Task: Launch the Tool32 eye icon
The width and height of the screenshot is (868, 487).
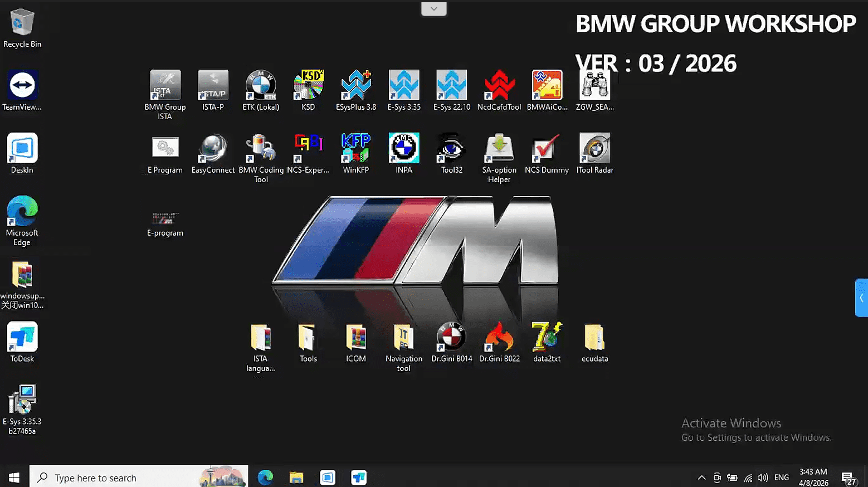Action: [x=452, y=148]
